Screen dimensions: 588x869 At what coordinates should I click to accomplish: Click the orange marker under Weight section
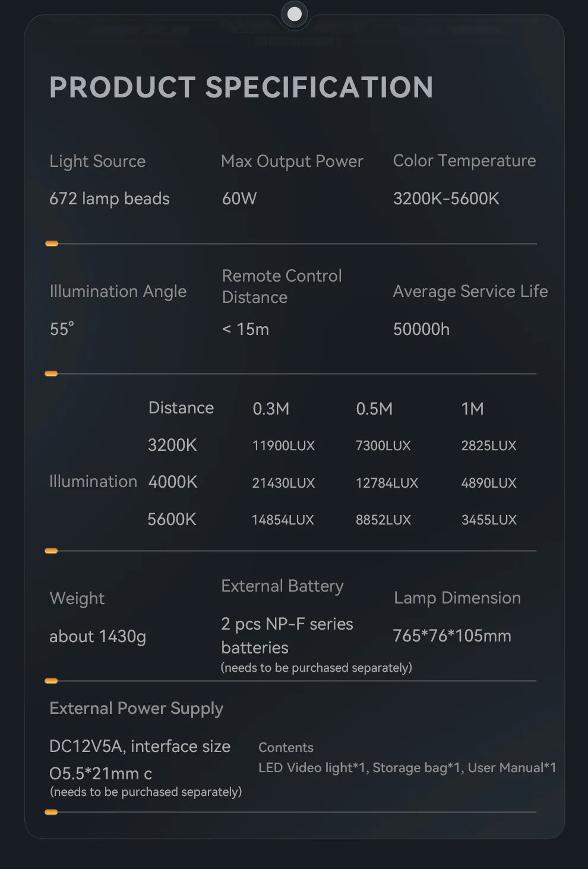[x=52, y=681]
